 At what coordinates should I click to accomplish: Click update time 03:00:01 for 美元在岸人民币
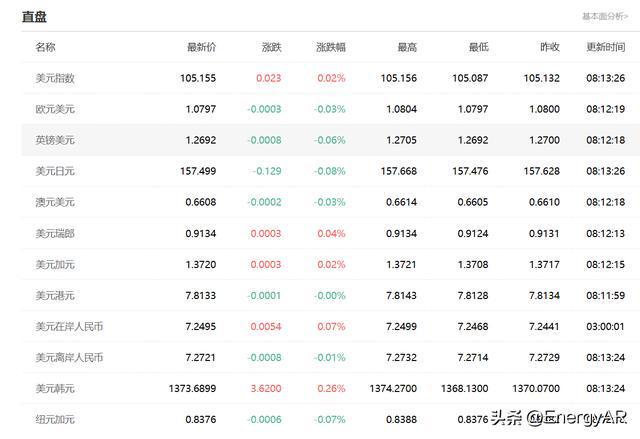coord(606,326)
